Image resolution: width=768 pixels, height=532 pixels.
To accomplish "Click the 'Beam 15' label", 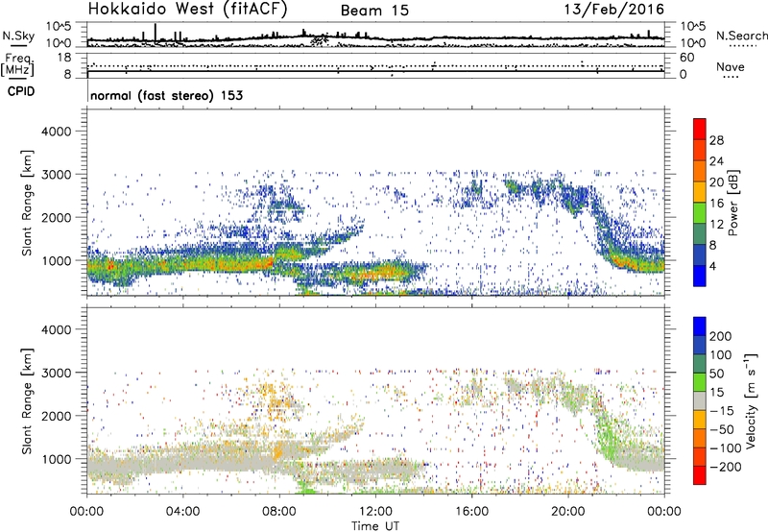I will [374, 11].
